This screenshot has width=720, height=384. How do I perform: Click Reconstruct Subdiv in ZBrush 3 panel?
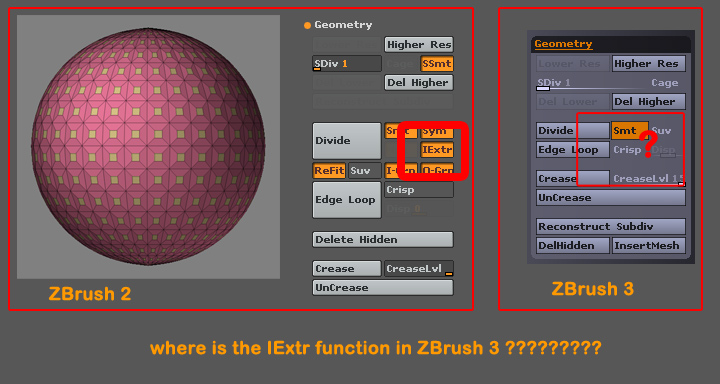pyautogui.click(x=611, y=226)
